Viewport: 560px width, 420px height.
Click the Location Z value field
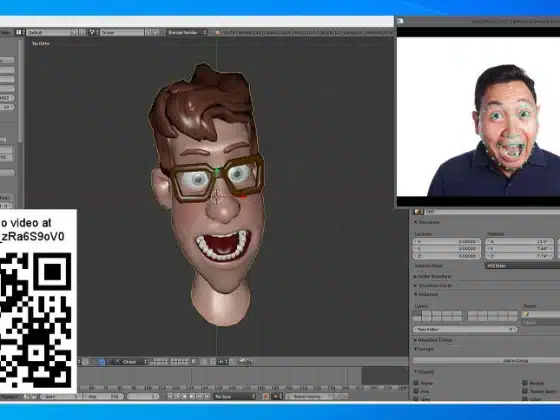tap(447, 256)
